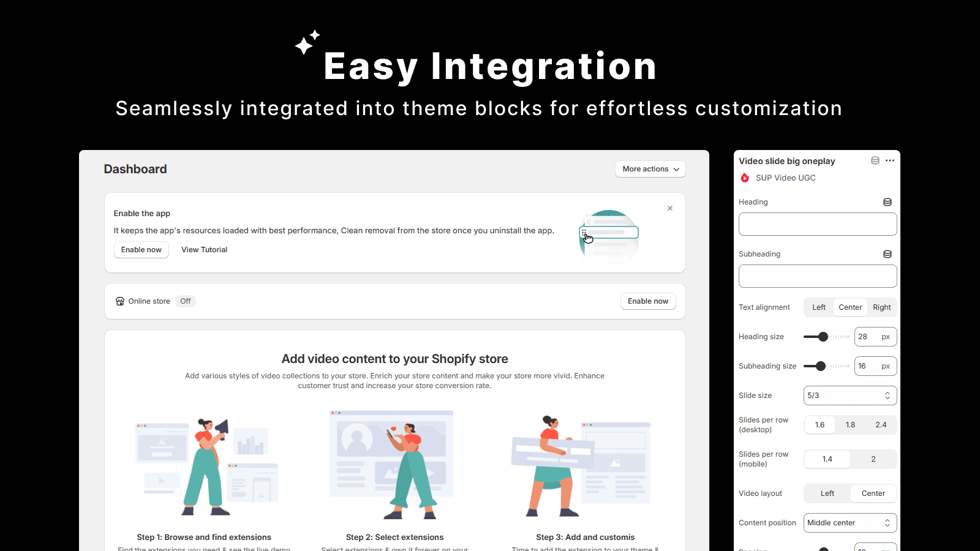Click dynamic source icon next to Heading
Screen dimensions: 980x551
pyautogui.click(x=887, y=202)
